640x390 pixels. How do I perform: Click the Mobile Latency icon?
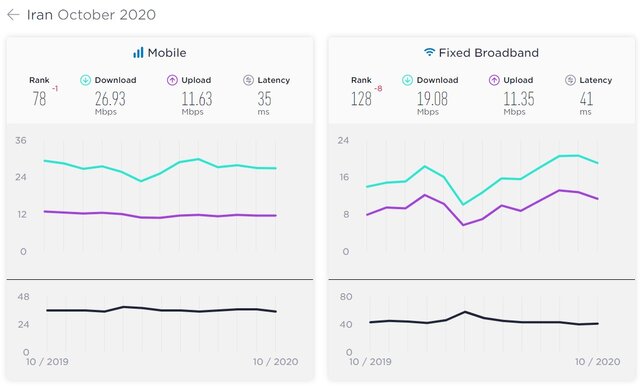click(x=248, y=80)
